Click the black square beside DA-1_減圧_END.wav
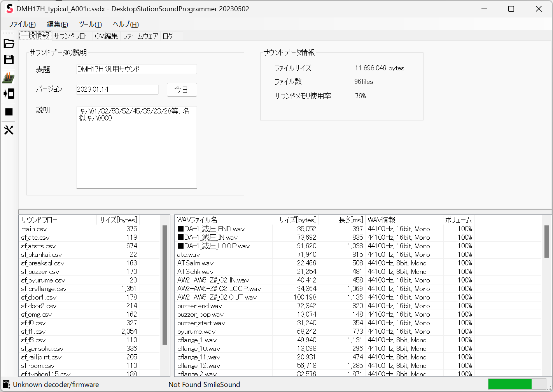Image resolution: width=553 pixels, height=392 pixels. (180, 229)
